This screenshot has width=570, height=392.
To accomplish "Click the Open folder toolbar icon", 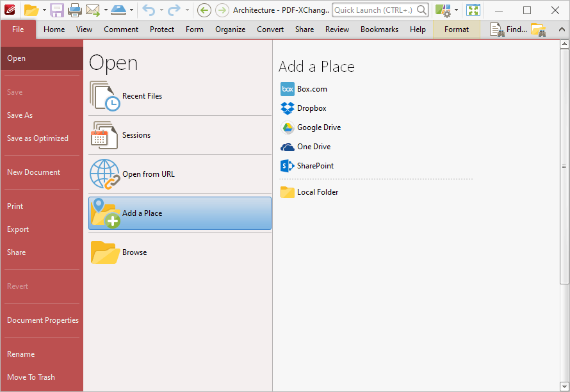I will pos(31,10).
